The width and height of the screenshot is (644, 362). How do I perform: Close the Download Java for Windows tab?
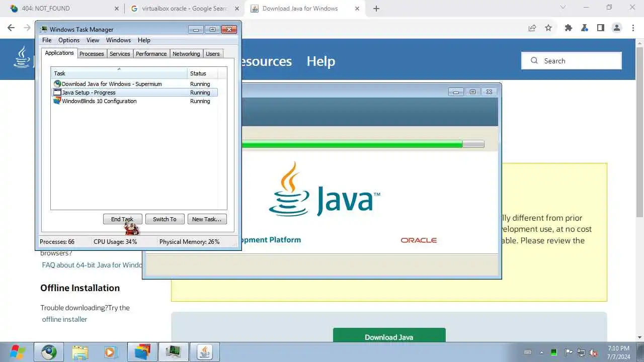pyautogui.click(x=357, y=9)
